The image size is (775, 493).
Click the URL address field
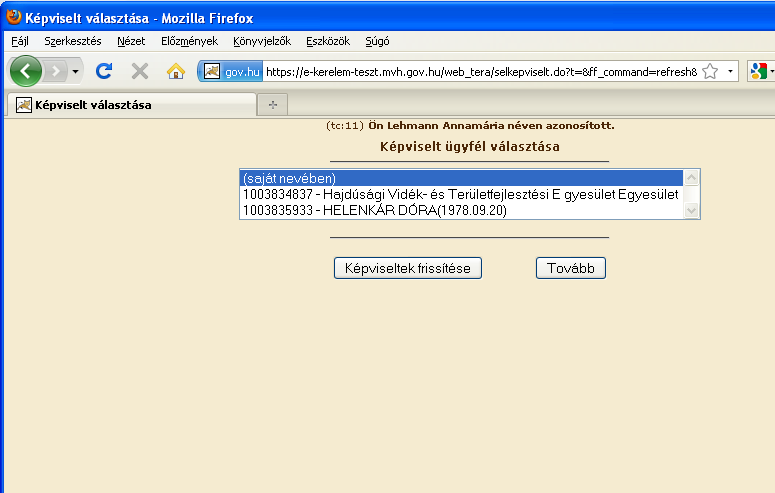[x=481, y=72]
